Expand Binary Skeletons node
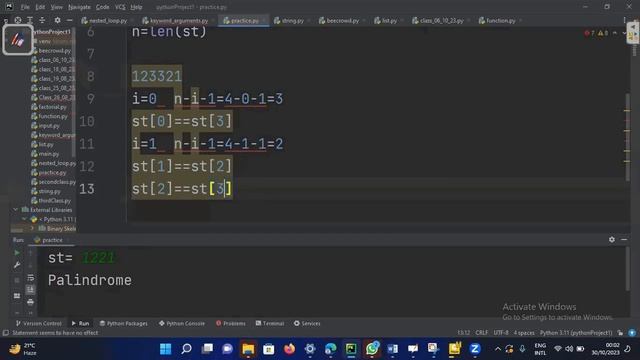Screen dimensions: 640x360 [32, 229]
